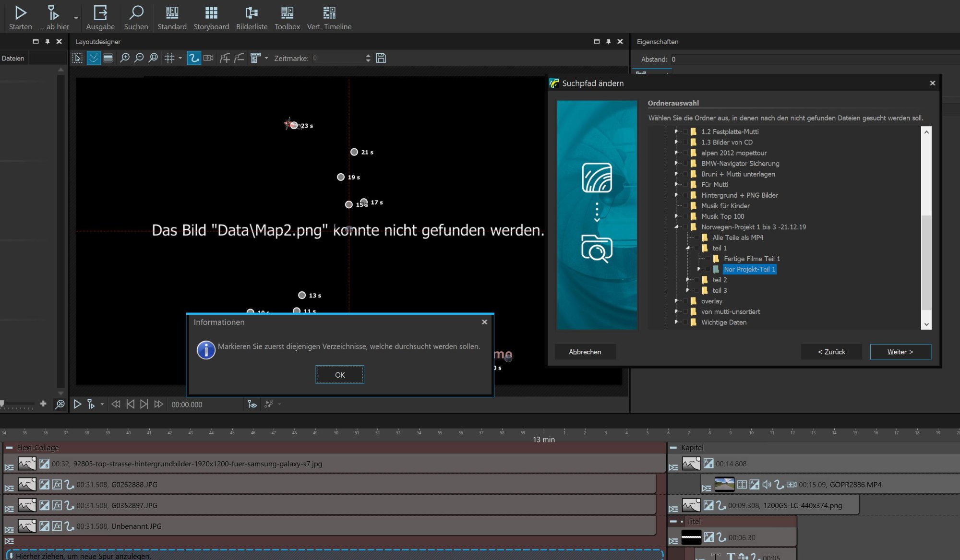960x560 pixels.
Task: Toggle motion path tool in Layoutdesigner
Action: click(x=194, y=58)
